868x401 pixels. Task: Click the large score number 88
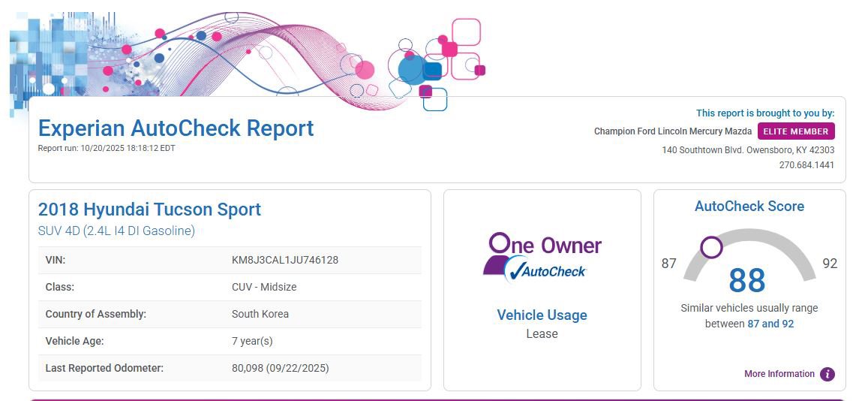[746, 281]
